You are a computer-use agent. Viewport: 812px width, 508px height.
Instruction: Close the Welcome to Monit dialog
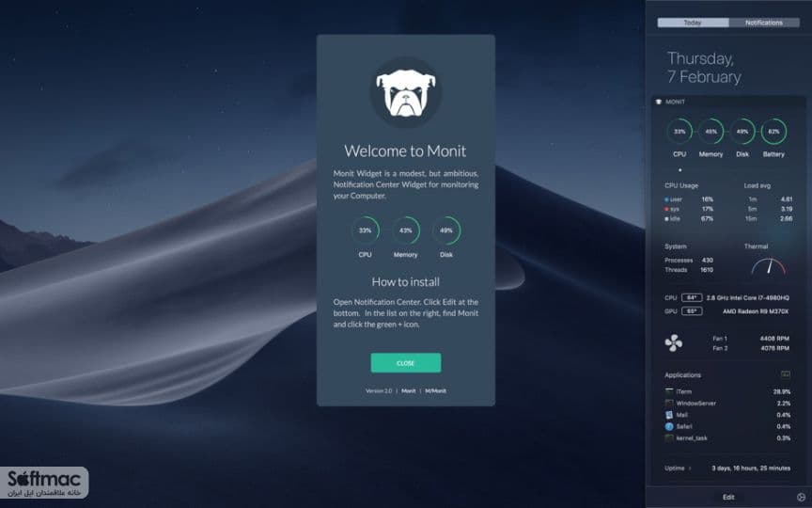pyautogui.click(x=405, y=363)
